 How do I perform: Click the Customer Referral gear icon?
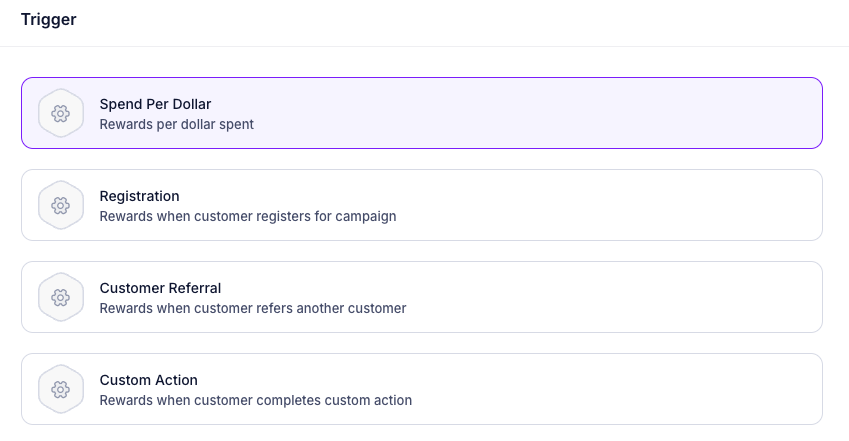coord(60,297)
